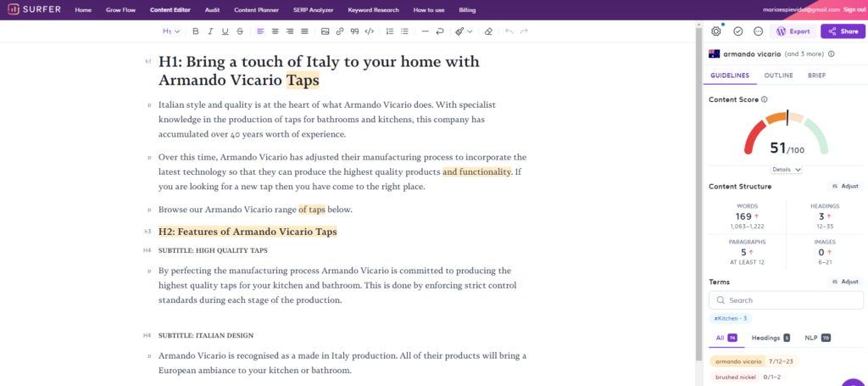The height and width of the screenshot is (386, 868).
Task: Open the H1 heading style dropdown
Action: click(x=171, y=31)
